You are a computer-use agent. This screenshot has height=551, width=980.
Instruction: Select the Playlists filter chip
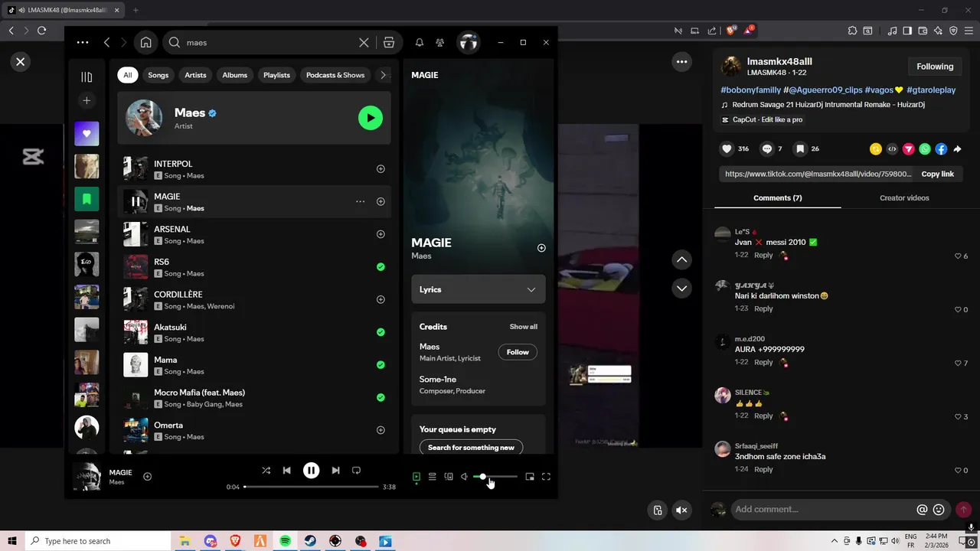[276, 75]
